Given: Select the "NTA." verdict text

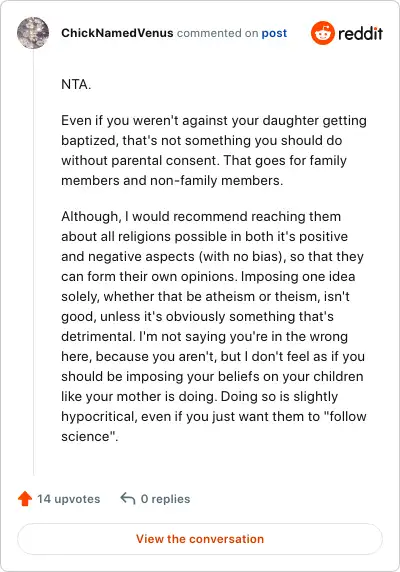Looking at the screenshot, I should coord(76,85).
